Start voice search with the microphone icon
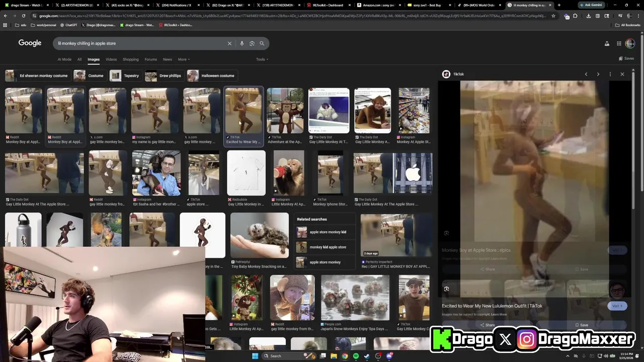Viewport: 644px width, 362px height. (242, 43)
